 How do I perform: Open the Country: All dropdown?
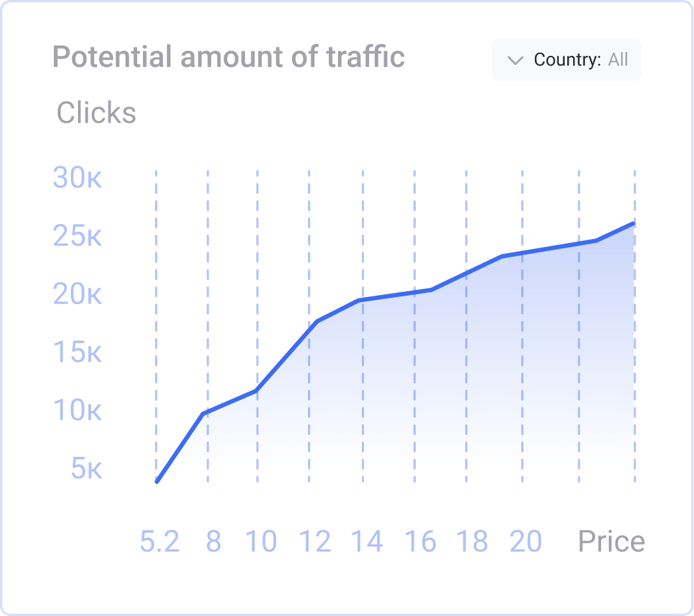click(x=567, y=60)
